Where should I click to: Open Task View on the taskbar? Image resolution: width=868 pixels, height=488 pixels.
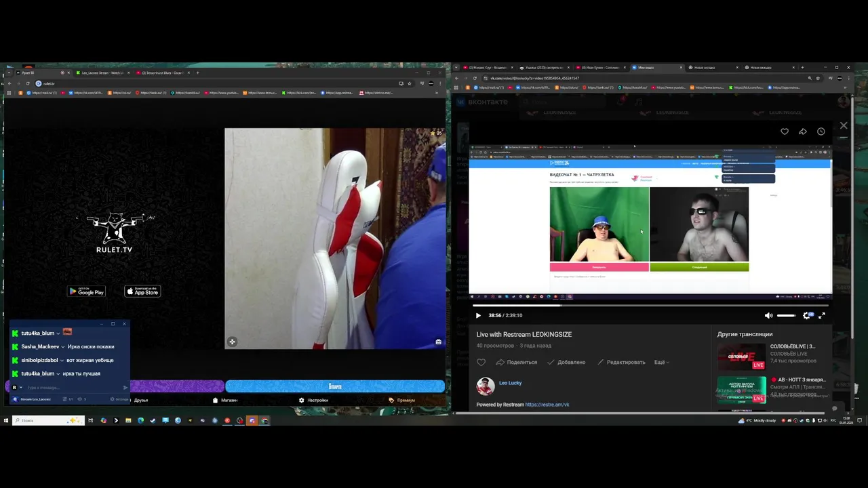(x=90, y=420)
